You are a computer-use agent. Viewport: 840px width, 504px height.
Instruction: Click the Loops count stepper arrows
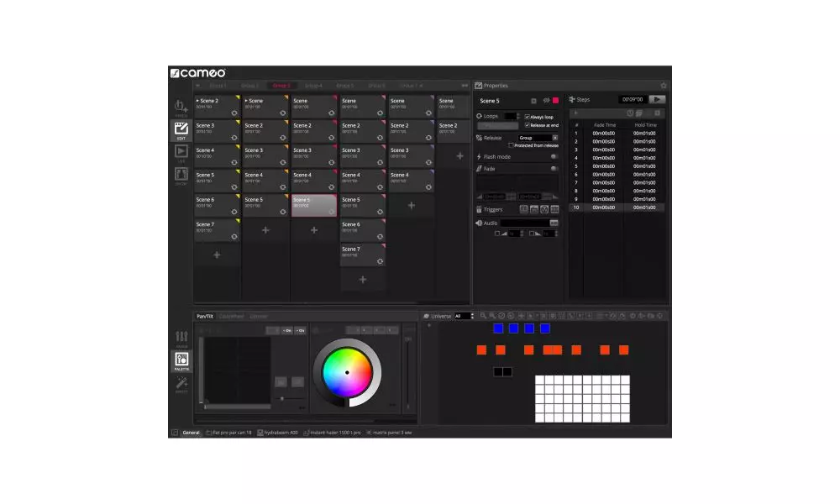point(518,116)
